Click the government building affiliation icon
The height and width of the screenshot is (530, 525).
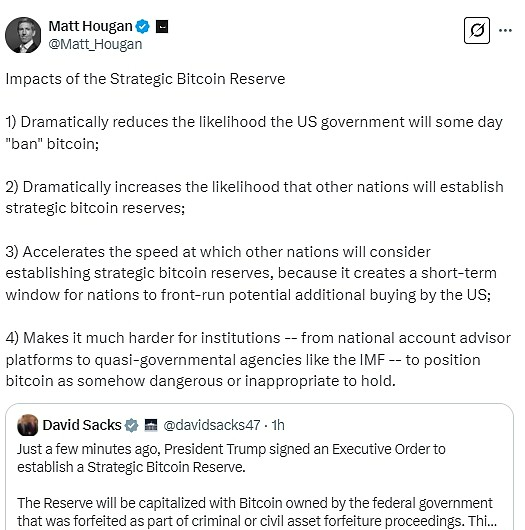click(x=151, y=425)
